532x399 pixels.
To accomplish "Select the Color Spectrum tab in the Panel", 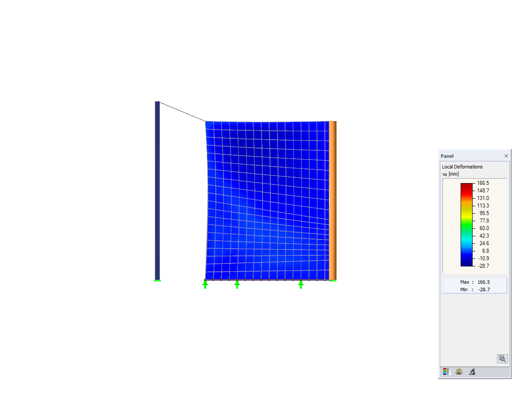I will [x=446, y=372].
